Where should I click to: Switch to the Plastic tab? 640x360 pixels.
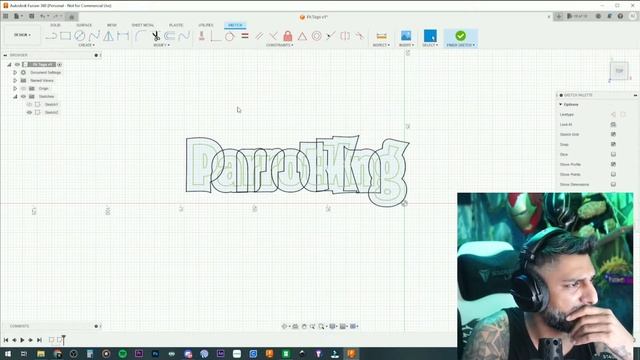176,25
